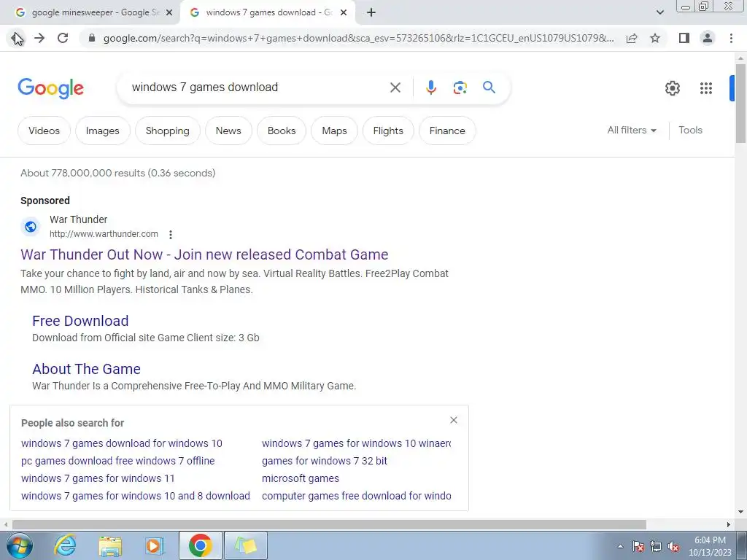Search windows 7 games for windows 10 and 8 download
Image resolution: width=747 pixels, height=560 pixels.
[x=135, y=496]
